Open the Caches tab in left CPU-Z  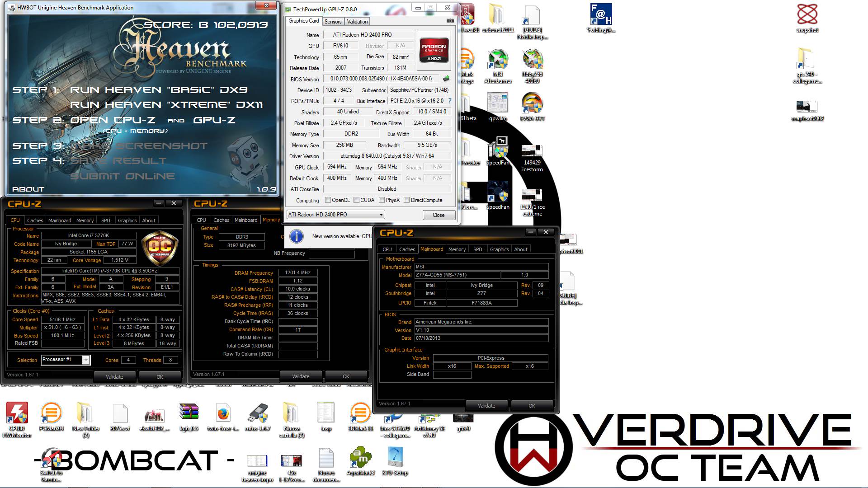[35, 221]
